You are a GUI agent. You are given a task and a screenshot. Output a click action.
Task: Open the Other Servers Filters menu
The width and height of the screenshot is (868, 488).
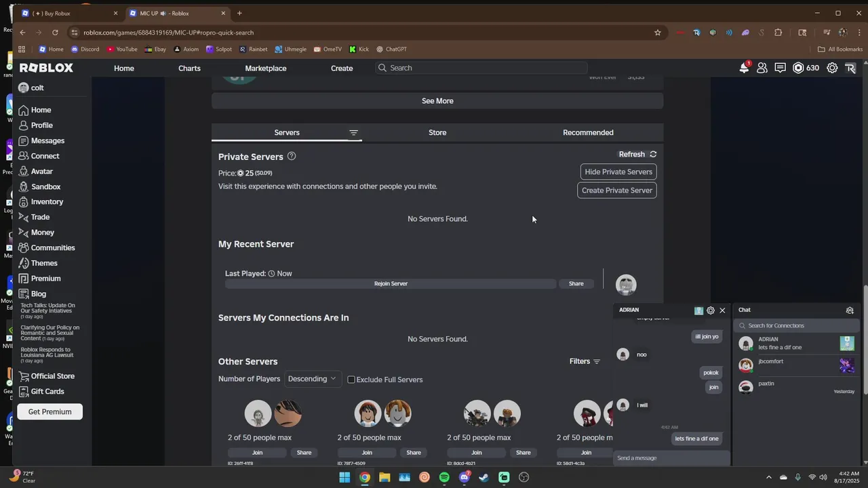[x=585, y=361]
